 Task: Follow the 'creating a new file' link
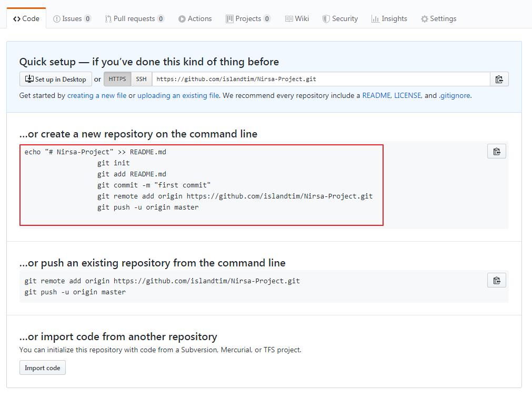pyautogui.click(x=97, y=95)
